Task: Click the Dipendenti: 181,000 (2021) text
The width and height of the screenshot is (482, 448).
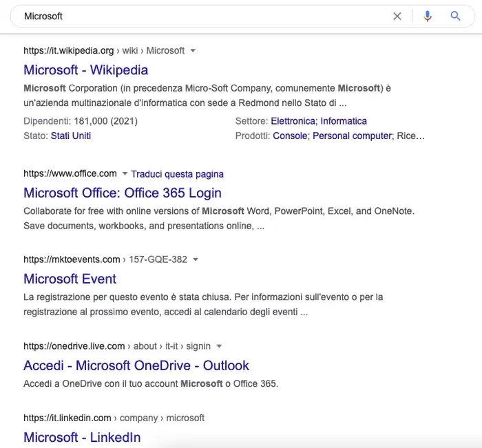Action: tap(81, 121)
